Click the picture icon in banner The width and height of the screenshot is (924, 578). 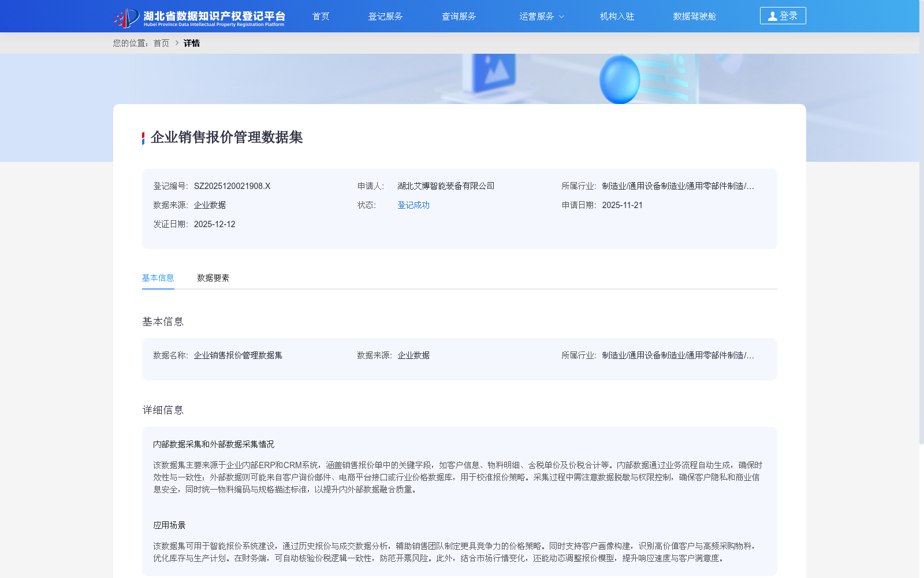pos(494,72)
